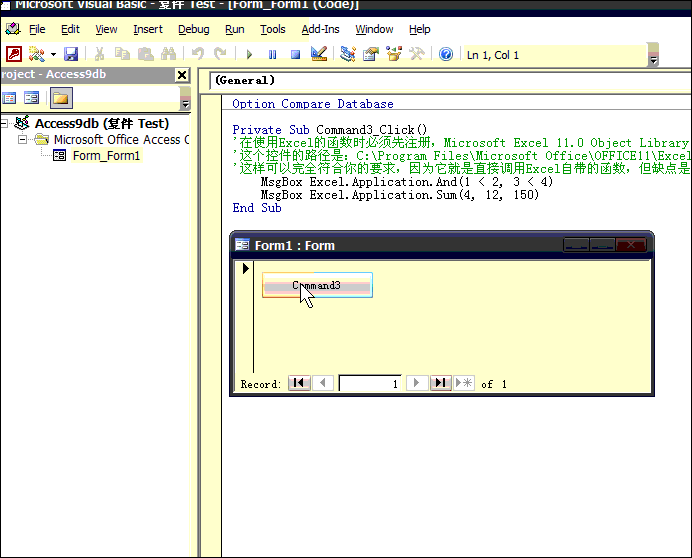Click the MsgBox Excel.Application.And line

[x=406, y=182]
